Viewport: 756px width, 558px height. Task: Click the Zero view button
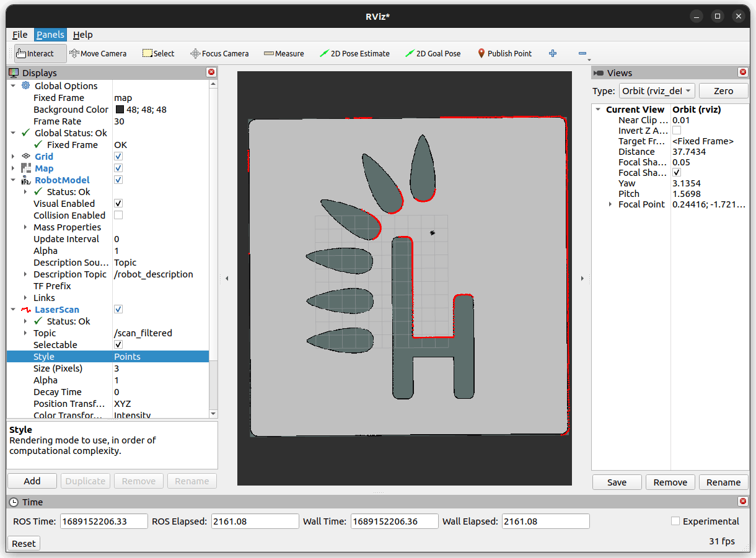(x=723, y=91)
